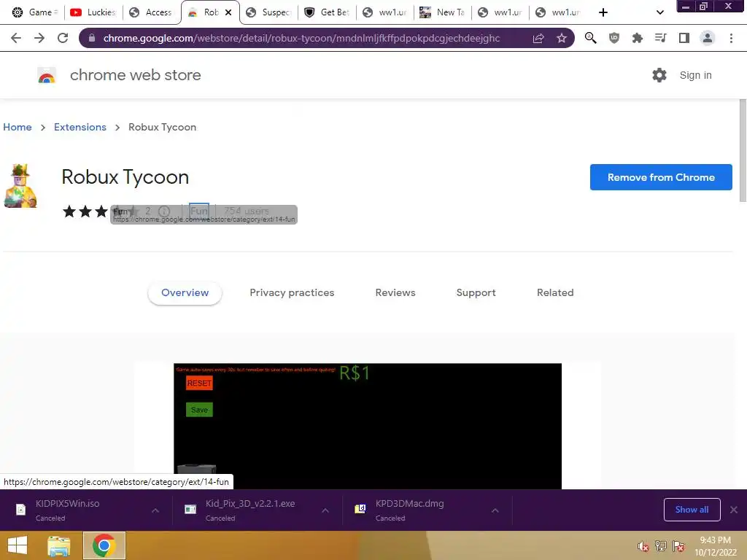Screen dimensions: 747x560
Task: Click the three-star rating
Action: tap(101, 211)
